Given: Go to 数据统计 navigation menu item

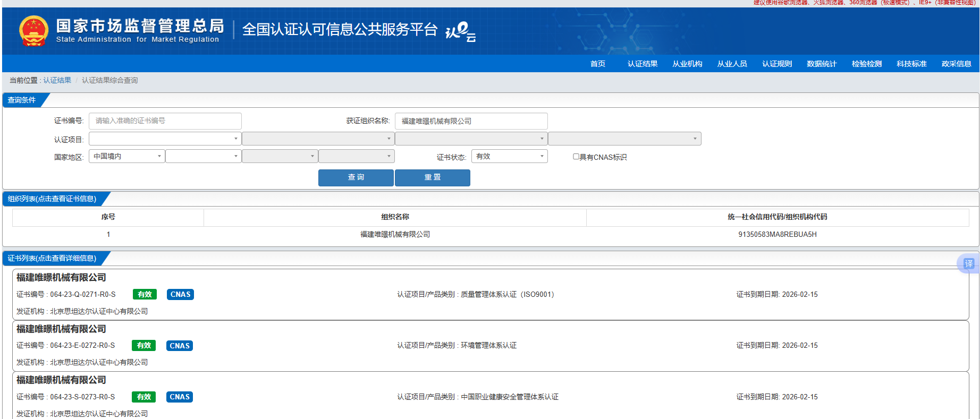Looking at the screenshot, I should tap(822, 64).
